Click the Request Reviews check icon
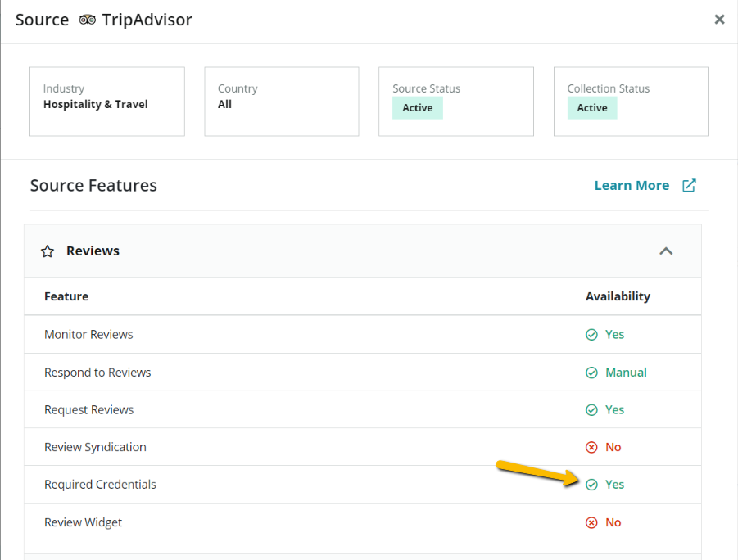The width and height of the screenshot is (738, 560). (591, 410)
